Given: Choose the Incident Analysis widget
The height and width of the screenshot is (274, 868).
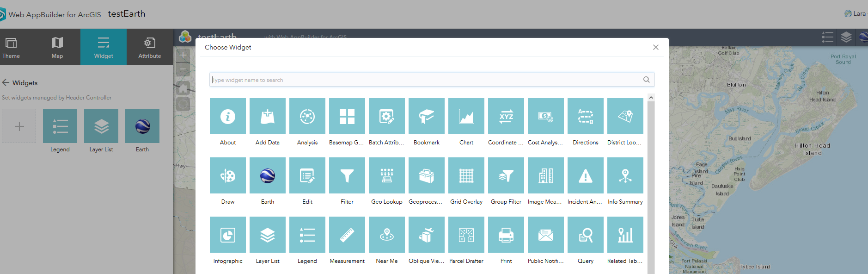Looking at the screenshot, I should click(585, 175).
